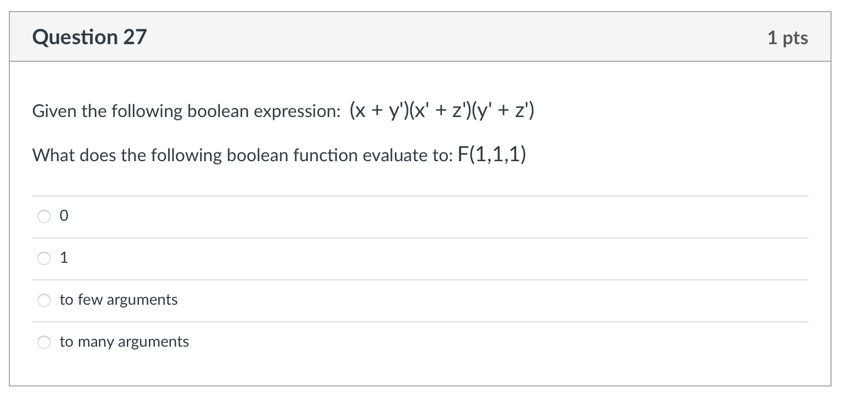This screenshot has height=403, width=868.
Task: Click the (y' + z') term in expression
Action: tap(504, 111)
